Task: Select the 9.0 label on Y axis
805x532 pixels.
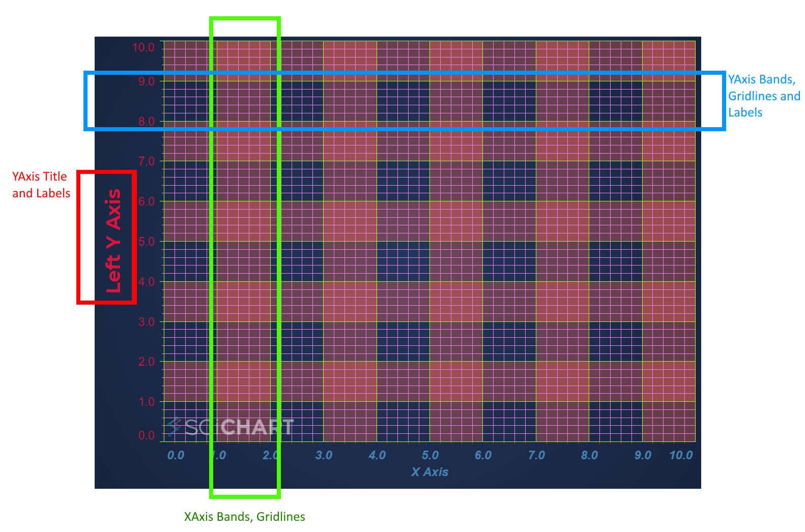Action: click(146, 81)
